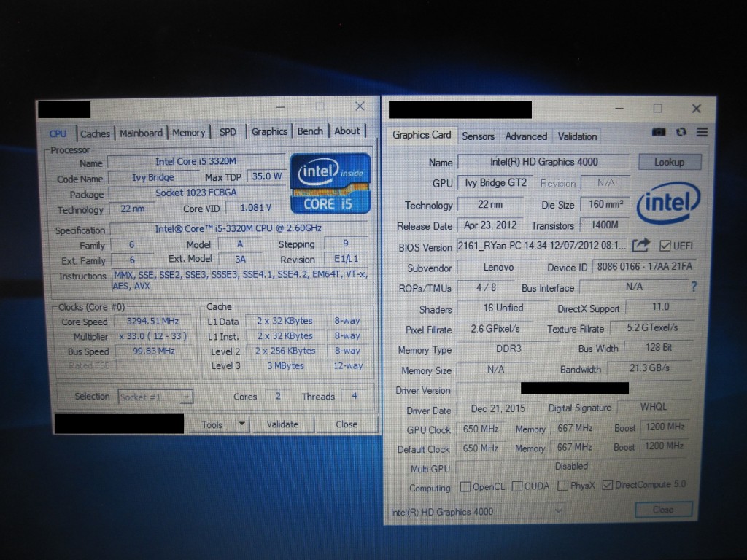The width and height of the screenshot is (747, 560).
Task: Click the Driver Date value 'Dec 21, 2015'
Action: pos(498,408)
